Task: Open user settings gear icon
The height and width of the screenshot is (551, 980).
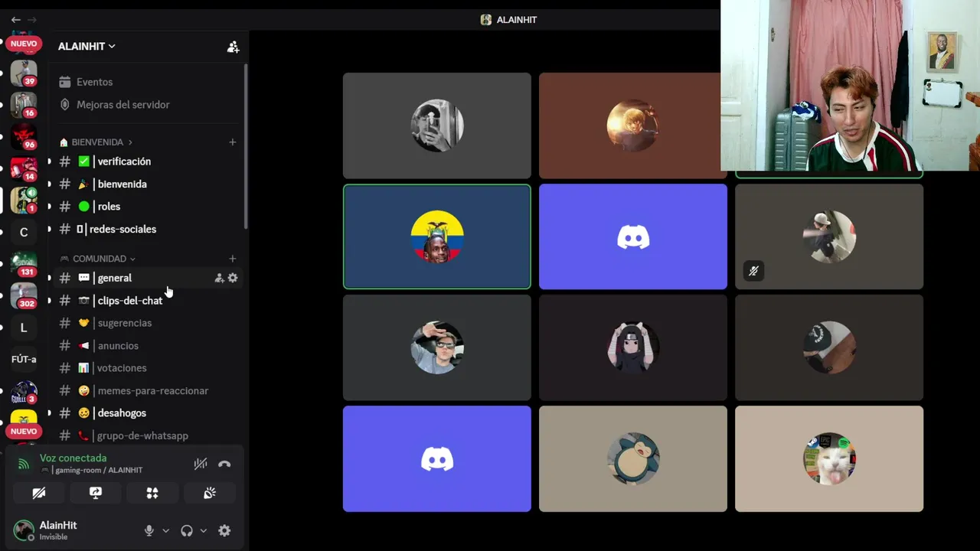Action: (224, 530)
